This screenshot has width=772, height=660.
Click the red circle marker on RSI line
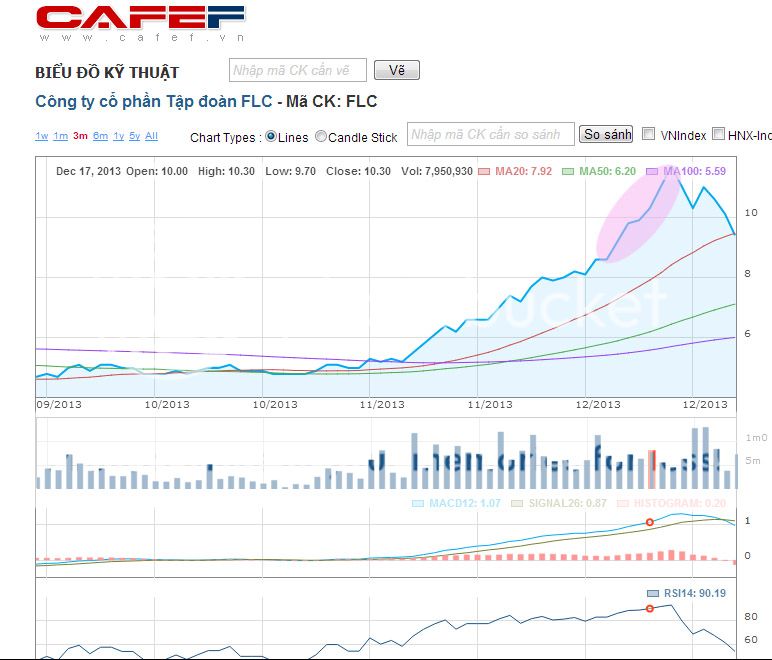click(x=649, y=608)
